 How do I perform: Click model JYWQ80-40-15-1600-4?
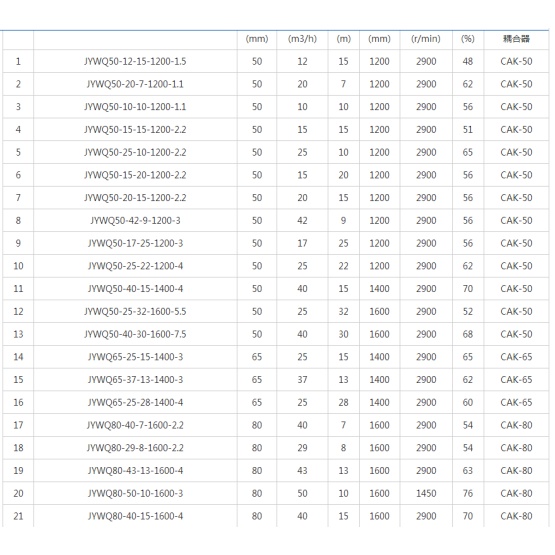(135, 516)
